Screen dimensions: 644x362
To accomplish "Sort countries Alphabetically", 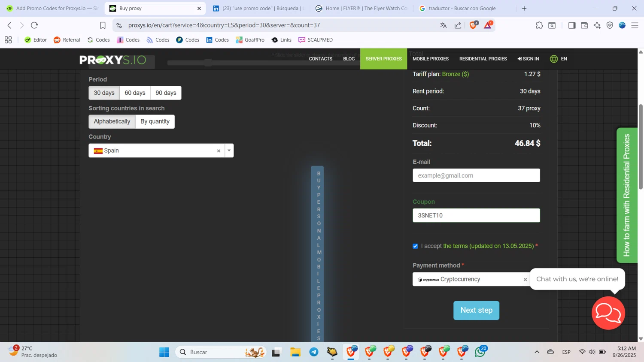I will click(112, 121).
